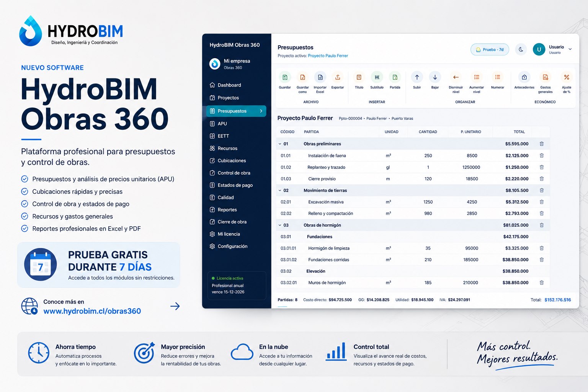Delete the Movimiento de tierras chapter
588x392 pixels.
pos(542,190)
